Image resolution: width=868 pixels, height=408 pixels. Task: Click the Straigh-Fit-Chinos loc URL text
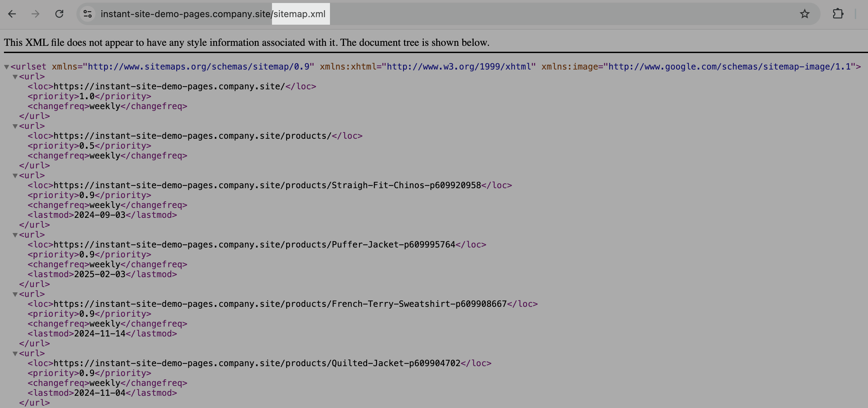pos(267,185)
